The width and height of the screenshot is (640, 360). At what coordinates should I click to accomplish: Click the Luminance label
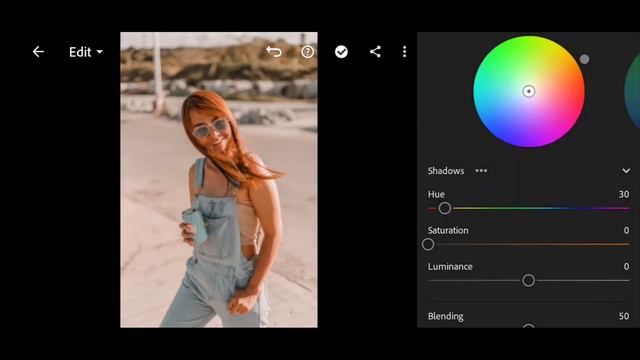click(x=450, y=267)
